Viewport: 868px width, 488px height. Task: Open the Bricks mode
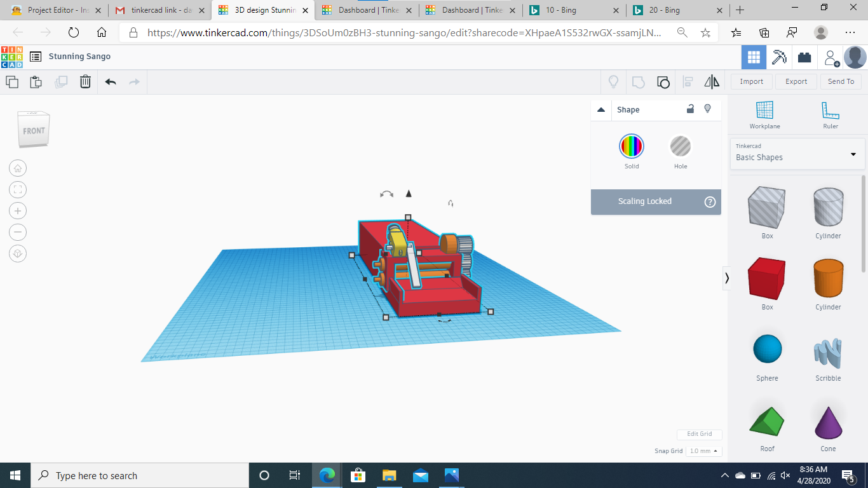click(804, 57)
